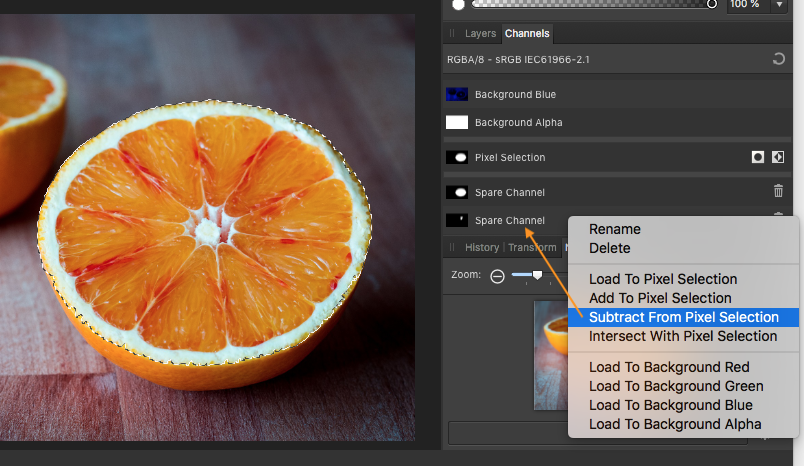The width and height of the screenshot is (804, 466).
Task: Click the opacity slider handle
Action: (712, 4)
